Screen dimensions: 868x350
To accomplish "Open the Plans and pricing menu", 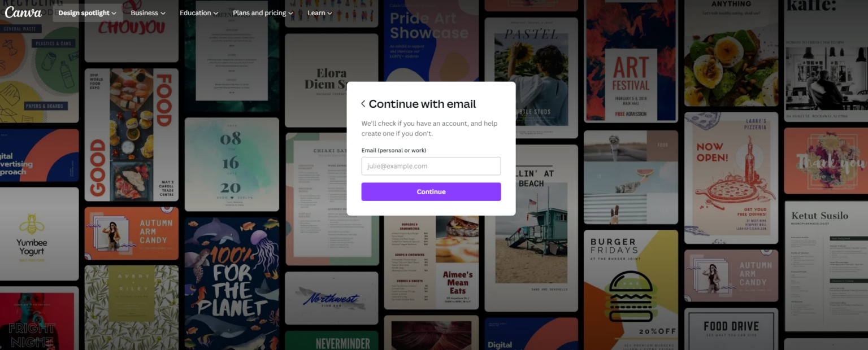I will [x=262, y=12].
